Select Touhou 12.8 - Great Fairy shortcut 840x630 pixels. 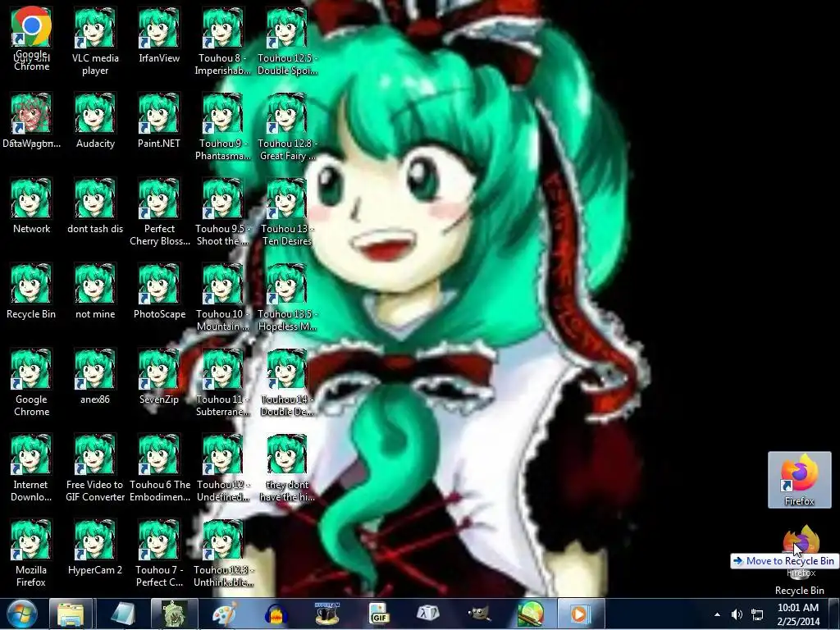coord(287,127)
